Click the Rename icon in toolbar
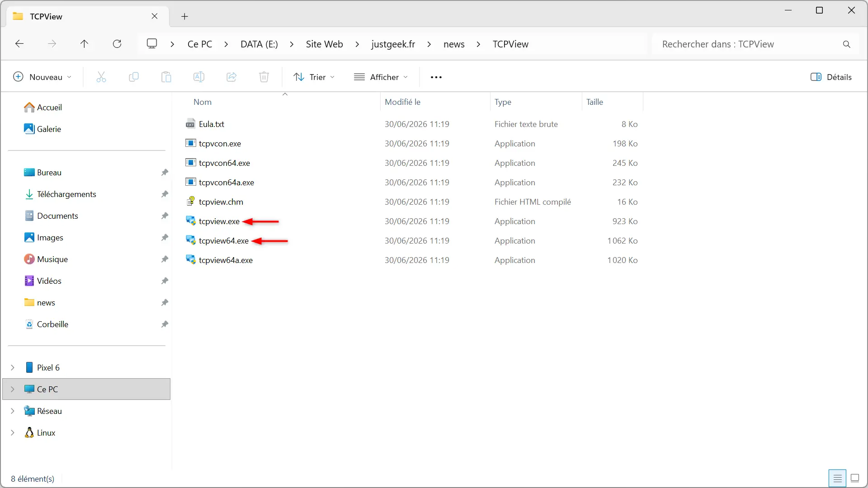This screenshot has height=488, width=868. click(199, 77)
